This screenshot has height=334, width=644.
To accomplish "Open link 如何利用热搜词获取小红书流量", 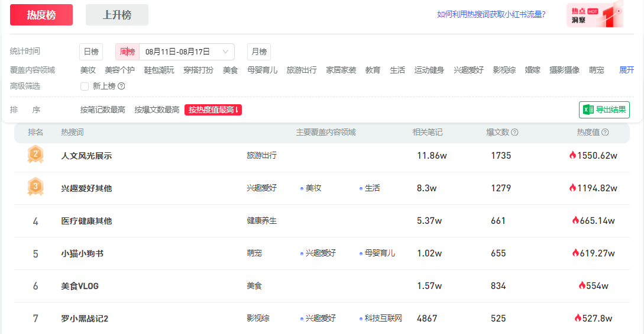I will (491, 15).
